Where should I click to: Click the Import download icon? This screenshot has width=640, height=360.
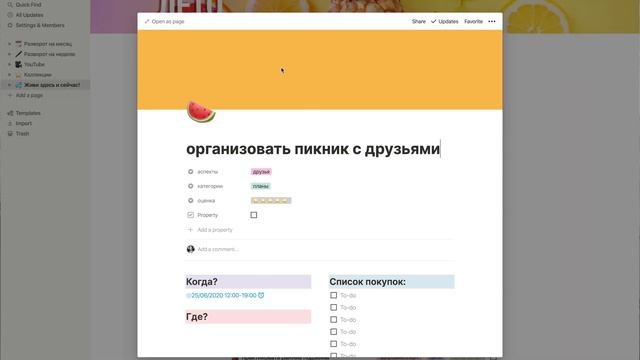click(10, 123)
